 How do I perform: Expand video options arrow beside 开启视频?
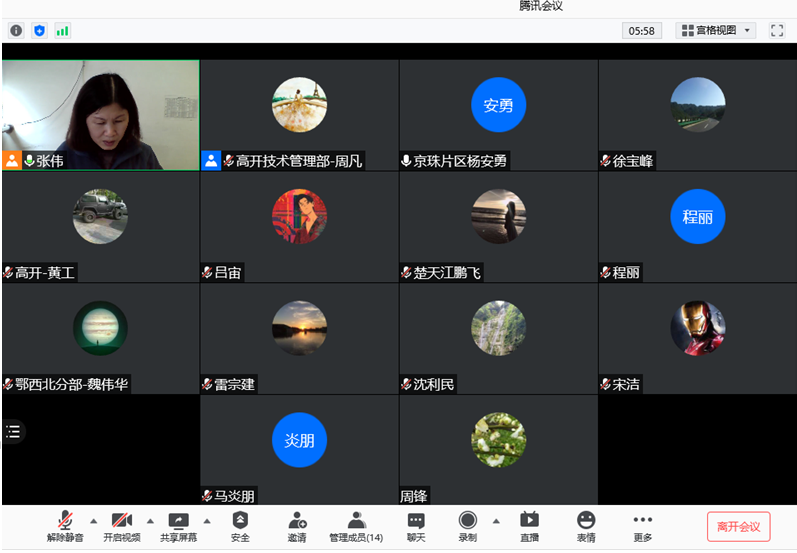[x=150, y=521]
